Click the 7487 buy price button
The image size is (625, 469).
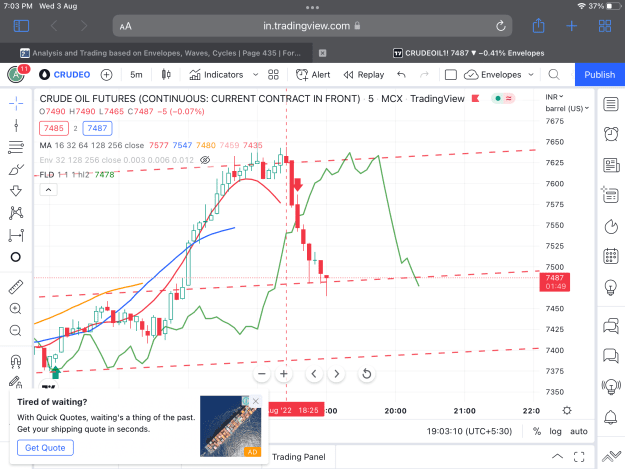(97, 128)
